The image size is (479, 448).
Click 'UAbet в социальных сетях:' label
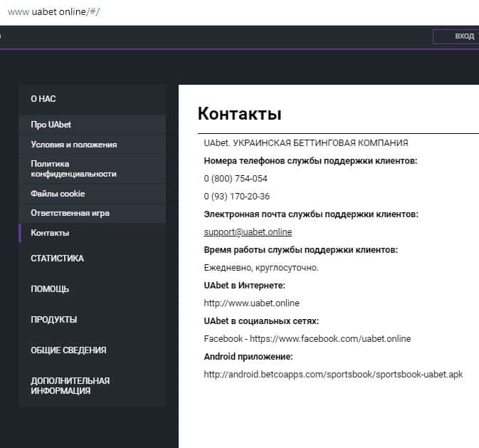tap(261, 321)
